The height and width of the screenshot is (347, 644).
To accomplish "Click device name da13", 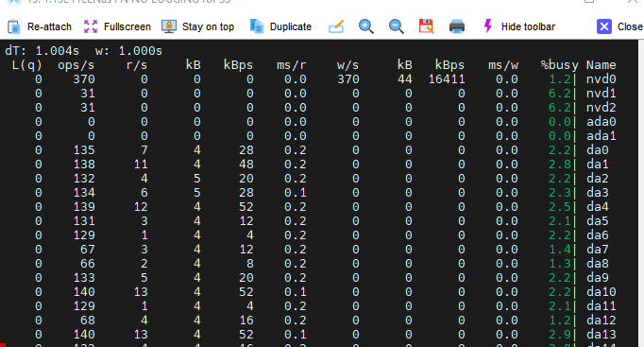I will coord(601,335).
